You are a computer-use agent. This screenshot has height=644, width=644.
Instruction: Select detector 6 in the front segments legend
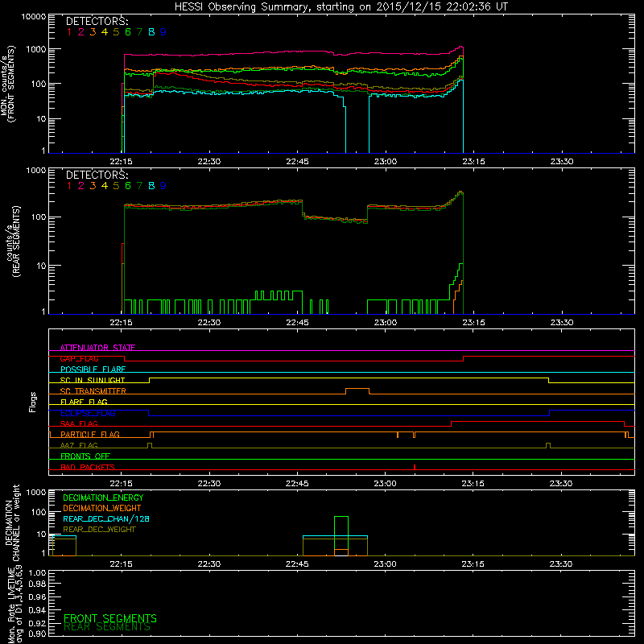click(x=128, y=32)
